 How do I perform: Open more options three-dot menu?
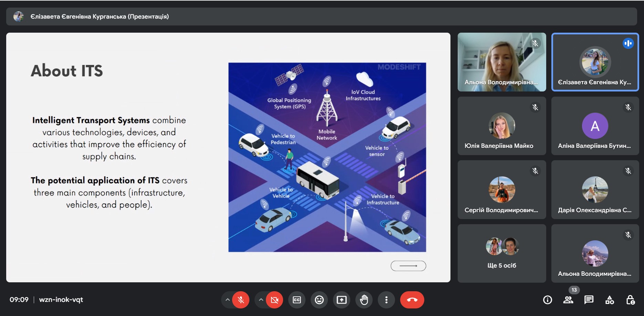[386, 300]
